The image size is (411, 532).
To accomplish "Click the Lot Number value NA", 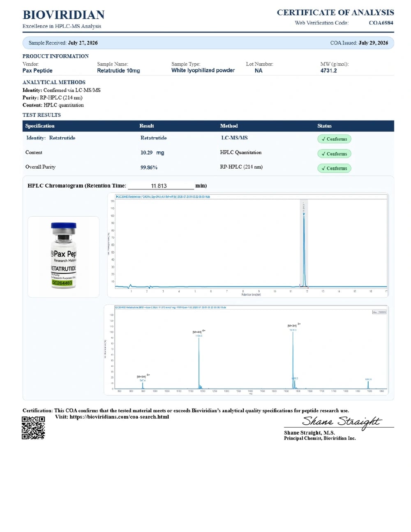I will [x=259, y=71].
